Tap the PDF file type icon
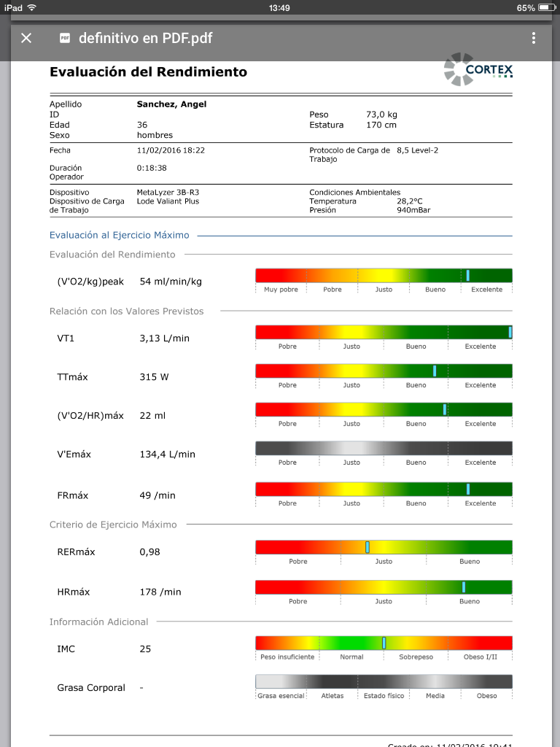The image size is (560, 747). pos(65,38)
